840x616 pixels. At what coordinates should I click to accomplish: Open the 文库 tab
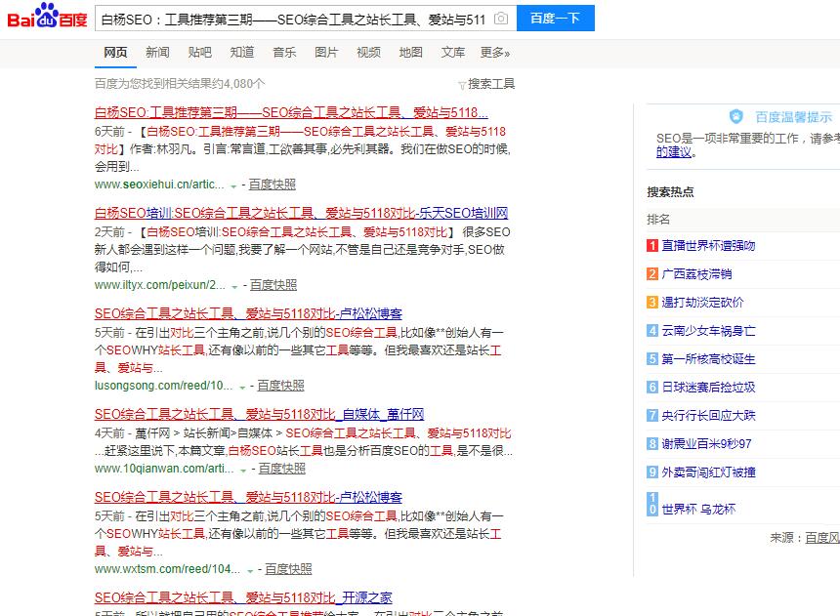click(x=452, y=53)
